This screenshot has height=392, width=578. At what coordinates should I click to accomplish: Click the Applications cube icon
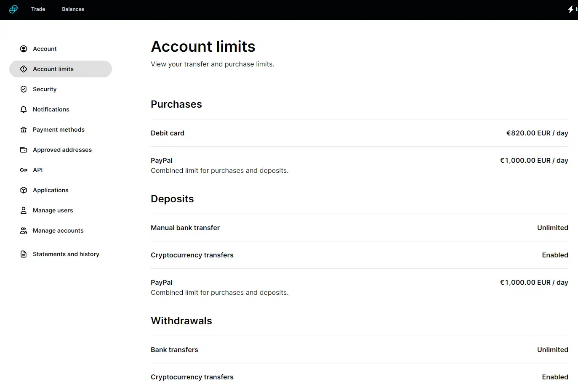(24, 190)
